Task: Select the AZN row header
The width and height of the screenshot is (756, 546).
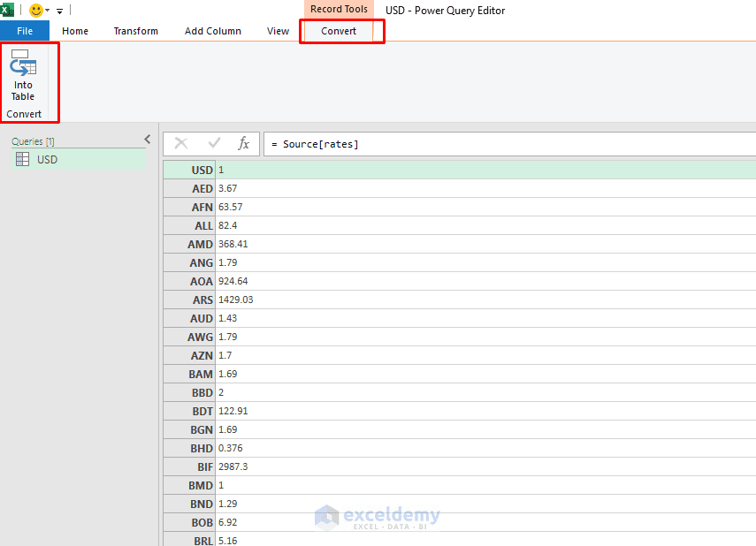Action: [189, 356]
